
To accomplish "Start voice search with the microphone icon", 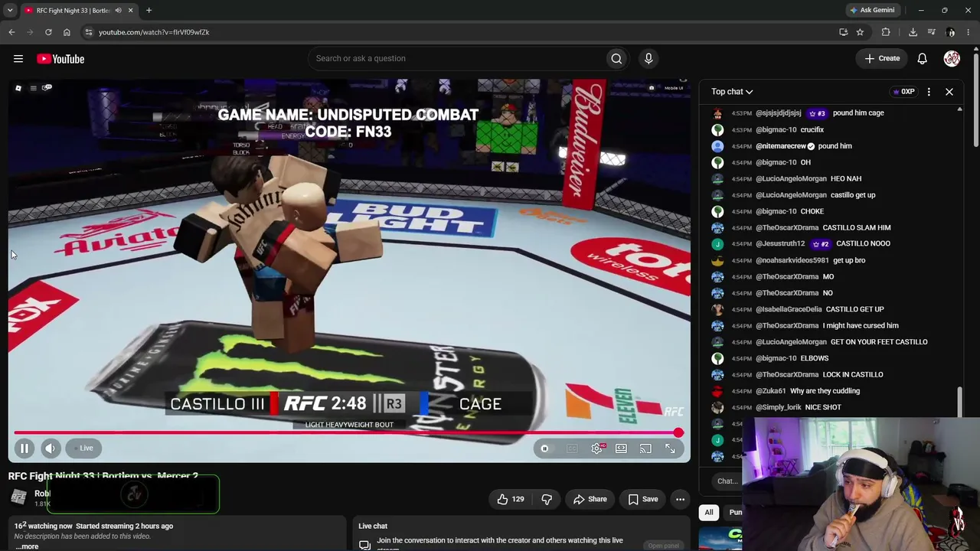I will (648, 58).
